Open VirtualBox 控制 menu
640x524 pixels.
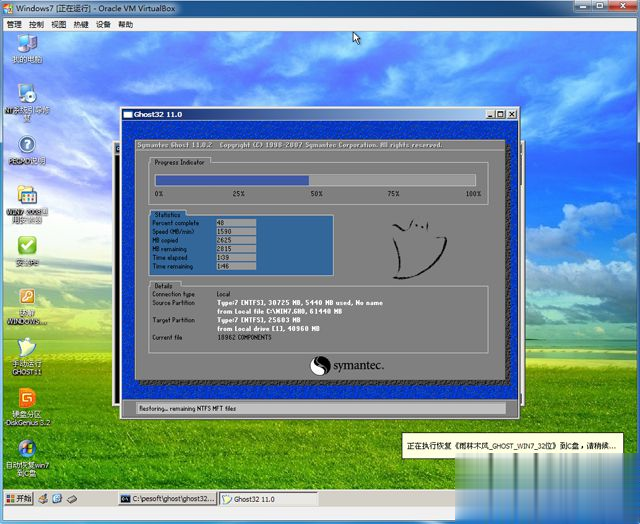[36, 24]
